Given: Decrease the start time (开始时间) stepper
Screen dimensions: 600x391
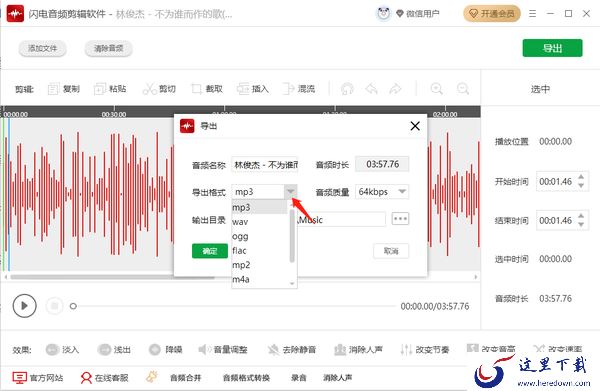Looking at the screenshot, I should (x=581, y=186).
